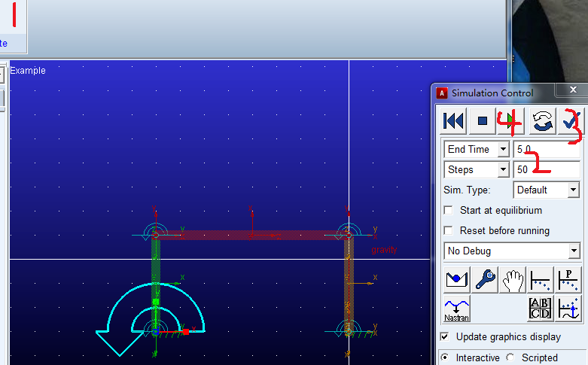The width and height of the screenshot is (588, 365).
Task: Start the simulation with the play button
Action: click(x=512, y=120)
